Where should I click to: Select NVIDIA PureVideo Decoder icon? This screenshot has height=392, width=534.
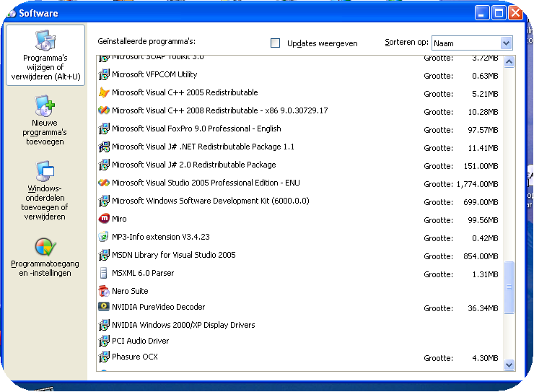coord(104,307)
